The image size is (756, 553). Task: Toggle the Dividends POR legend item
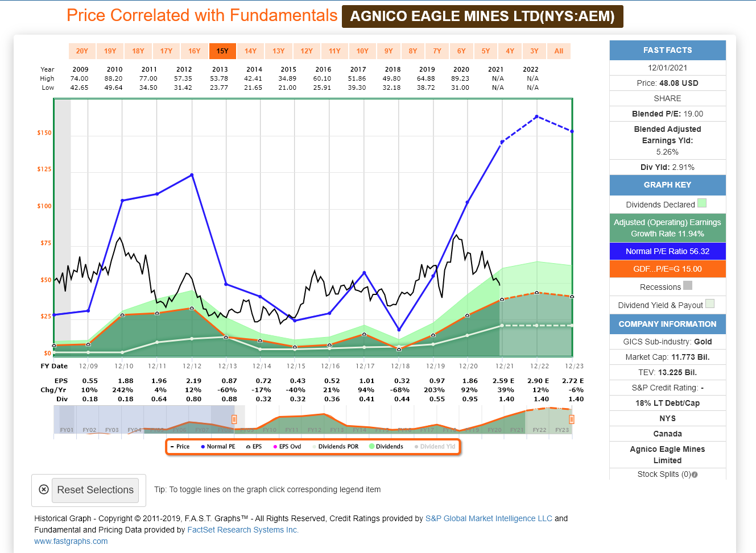[x=336, y=447]
